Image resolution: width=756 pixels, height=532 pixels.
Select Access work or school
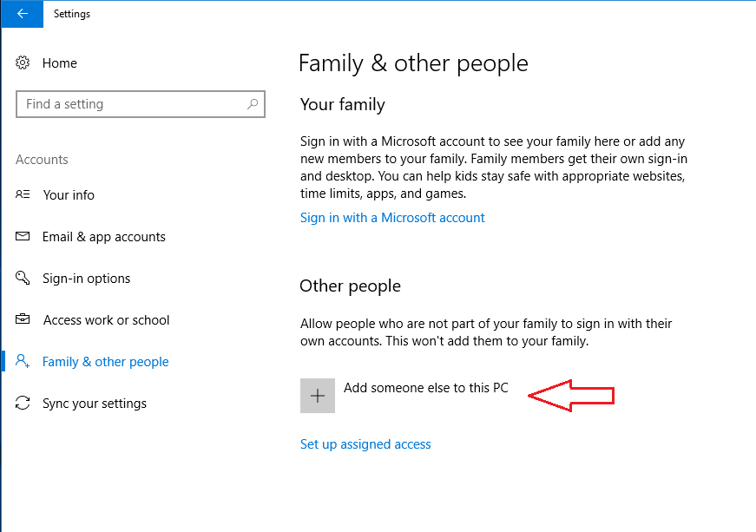click(106, 320)
